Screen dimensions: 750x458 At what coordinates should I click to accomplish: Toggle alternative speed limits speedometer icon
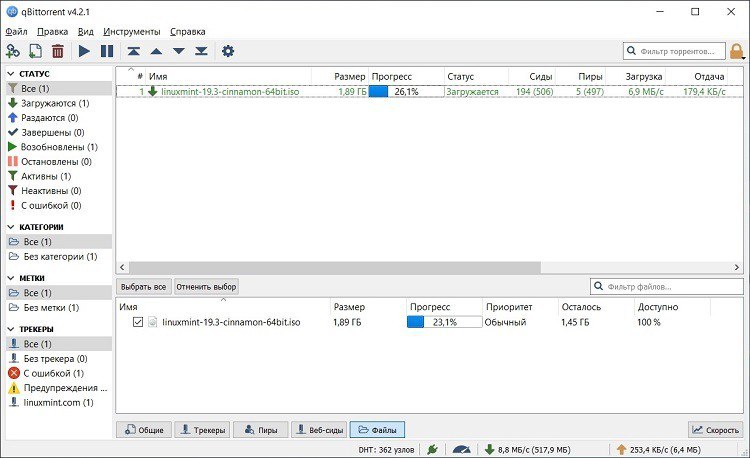(x=461, y=450)
